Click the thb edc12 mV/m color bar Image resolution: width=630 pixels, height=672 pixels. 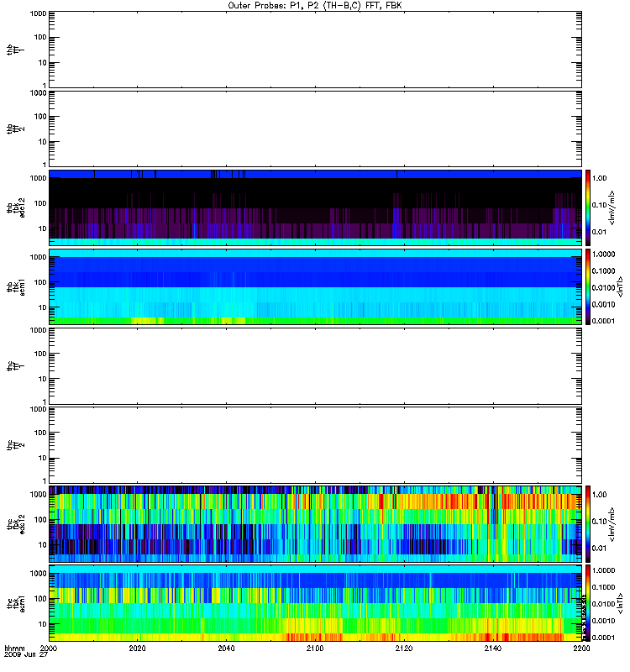coord(588,207)
